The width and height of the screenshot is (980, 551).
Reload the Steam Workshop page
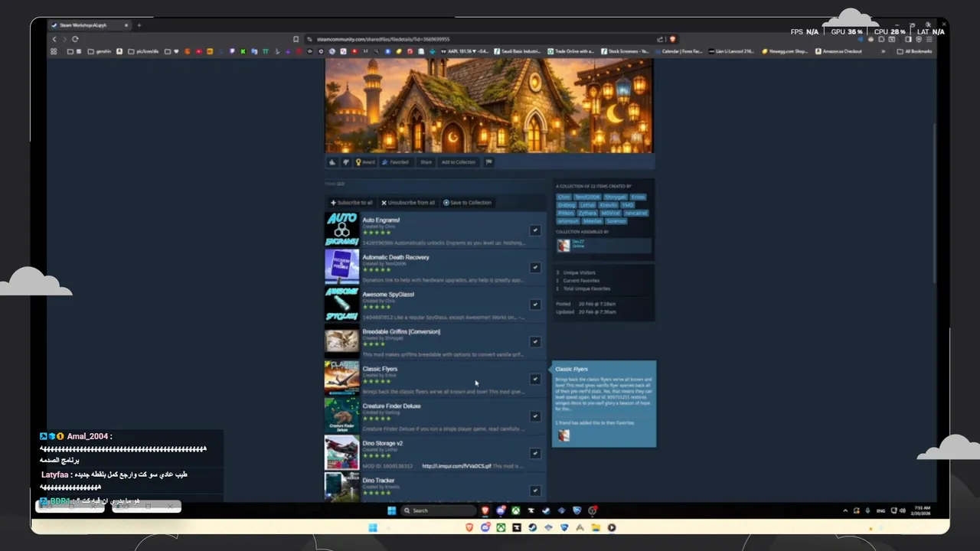point(75,39)
